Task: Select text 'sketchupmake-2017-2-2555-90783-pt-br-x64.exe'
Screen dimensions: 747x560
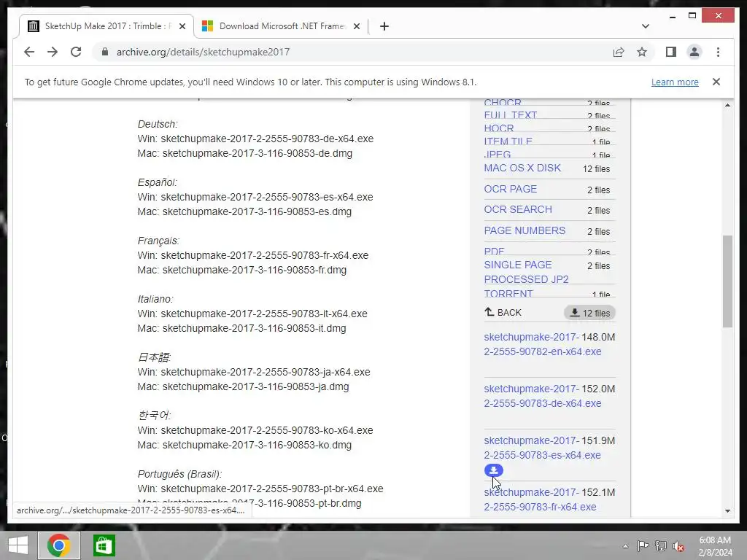Action: [272, 489]
